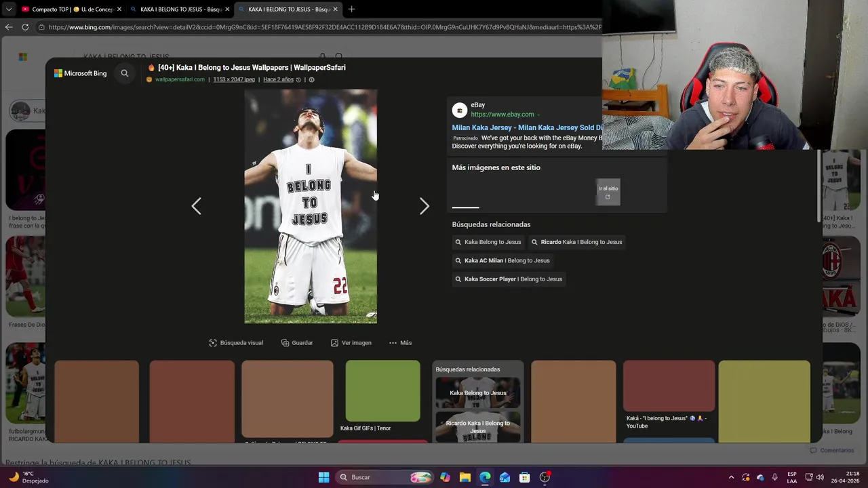Click the Microsoft Bing logo
Image resolution: width=868 pixels, height=488 pixels.
[81, 73]
